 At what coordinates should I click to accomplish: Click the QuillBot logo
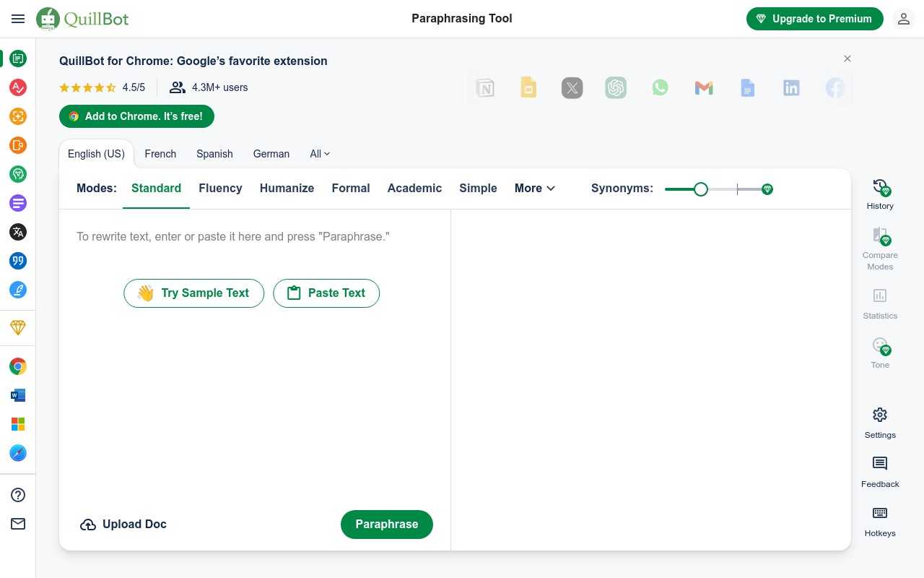pyautogui.click(x=82, y=19)
